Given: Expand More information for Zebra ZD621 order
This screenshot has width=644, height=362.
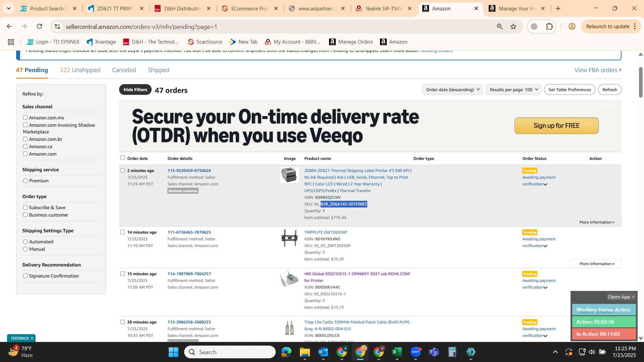Looking at the screenshot, I should click(x=597, y=222).
